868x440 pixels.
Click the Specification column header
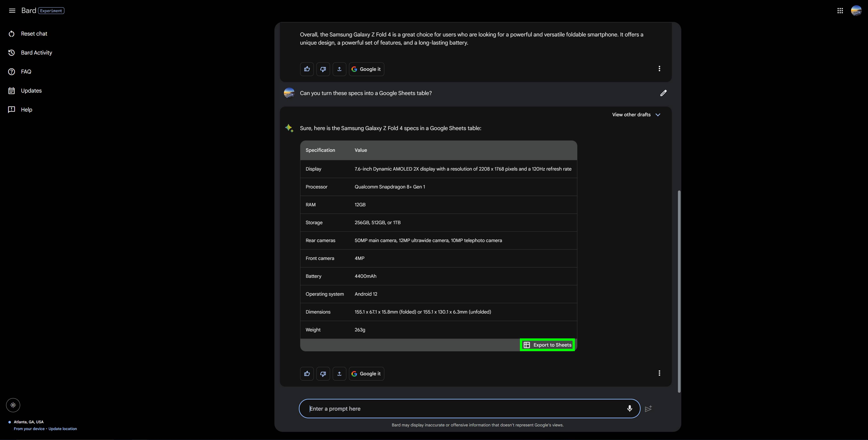click(320, 150)
